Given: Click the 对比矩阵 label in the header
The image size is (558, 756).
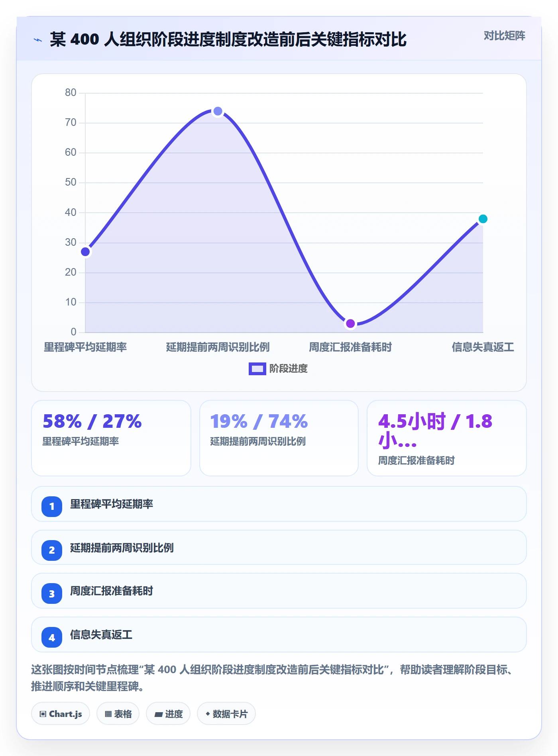Looking at the screenshot, I should tap(504, 36).
